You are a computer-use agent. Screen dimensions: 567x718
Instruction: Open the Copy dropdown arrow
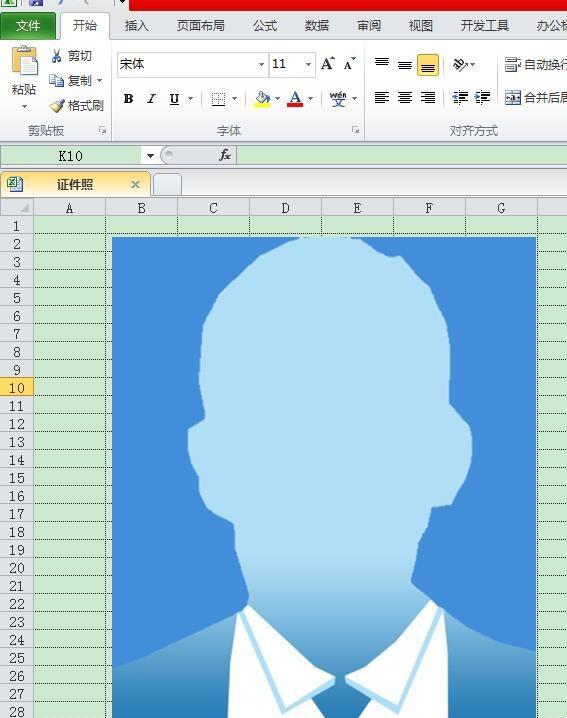tap(99, 81)
